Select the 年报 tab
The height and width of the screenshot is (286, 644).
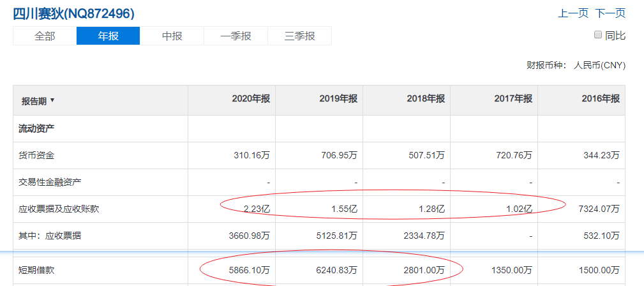click(x=109, y=36)
